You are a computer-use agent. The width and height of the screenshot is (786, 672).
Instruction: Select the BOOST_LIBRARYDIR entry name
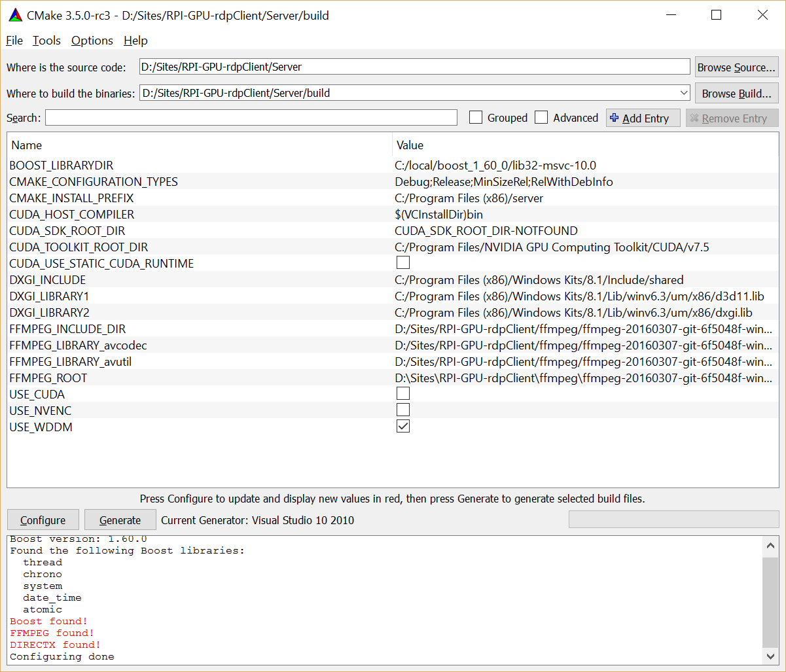(x=62, y=166)
